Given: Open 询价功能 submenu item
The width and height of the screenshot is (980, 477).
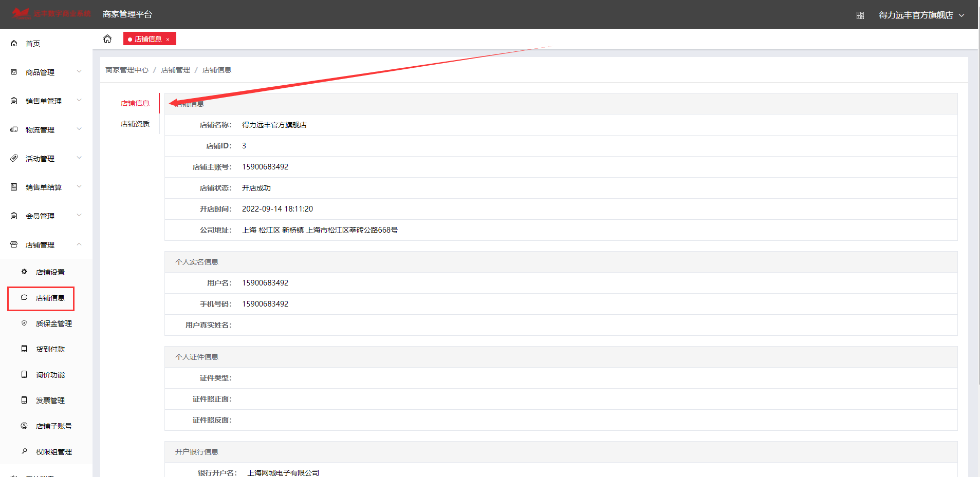Looking at the screenshot, I should click(50, 375).
